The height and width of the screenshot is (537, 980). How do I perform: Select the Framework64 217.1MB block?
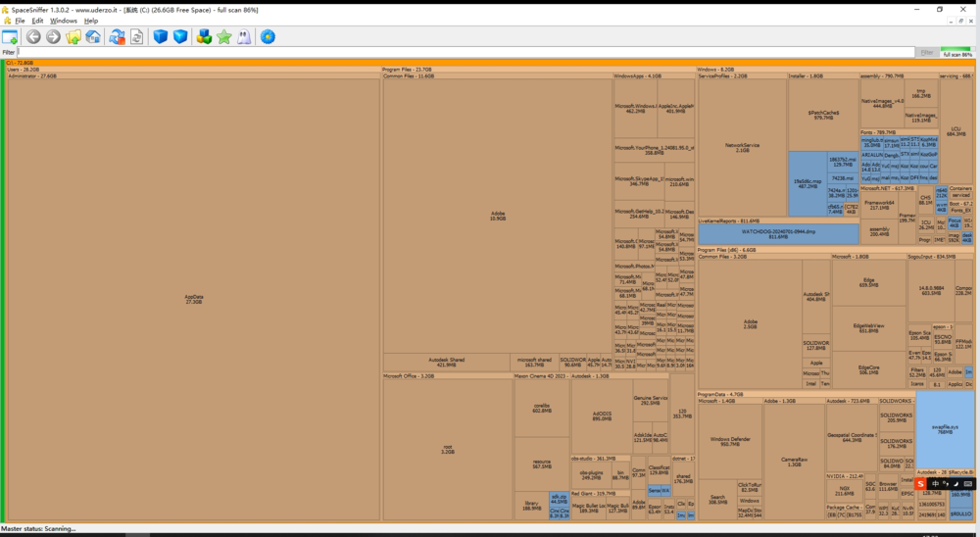(x=879, y=205)
